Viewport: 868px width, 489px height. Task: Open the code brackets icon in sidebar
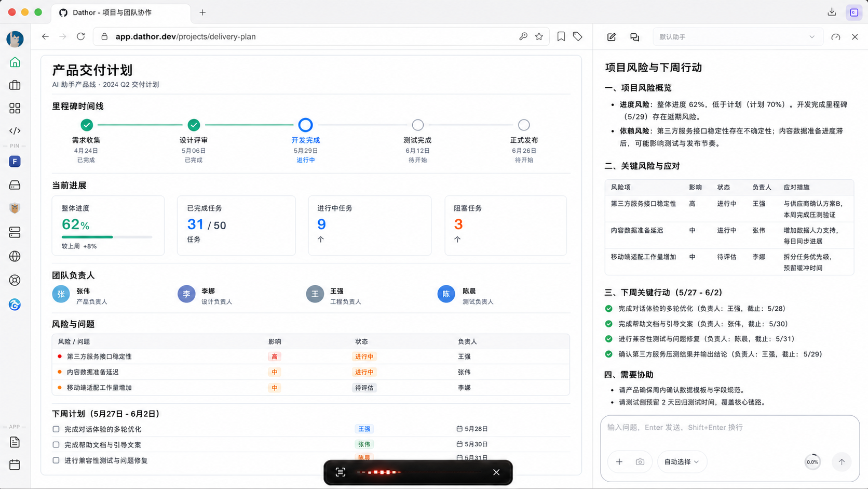coord(15,131)
